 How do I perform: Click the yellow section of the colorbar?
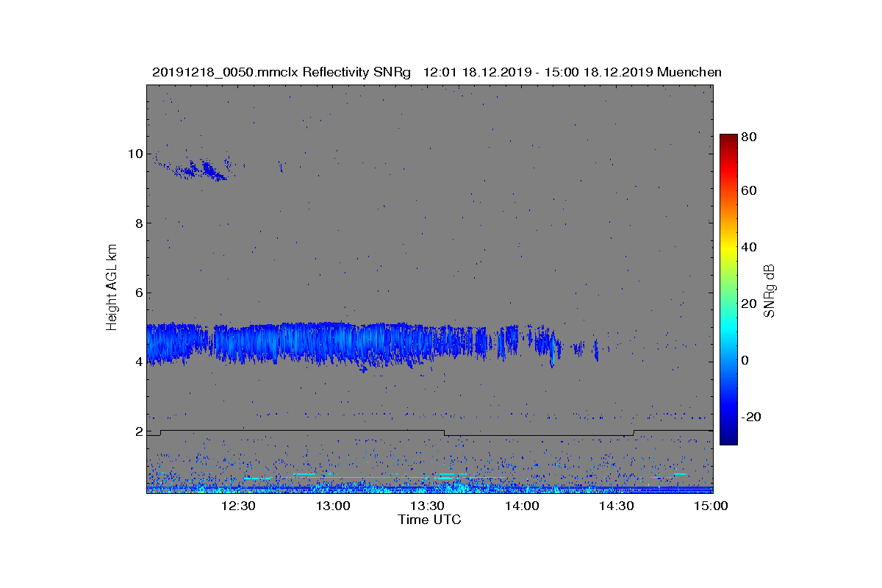(x=728, y=250)
